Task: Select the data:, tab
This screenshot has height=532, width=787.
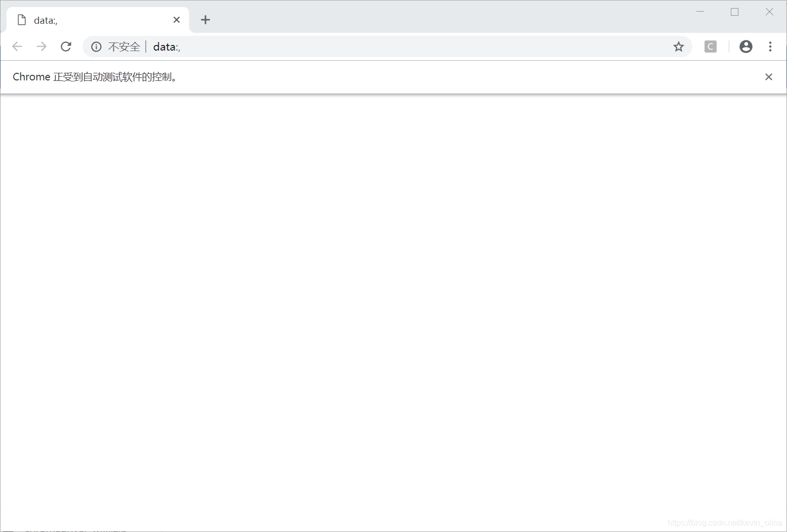Action: [98, 20]
